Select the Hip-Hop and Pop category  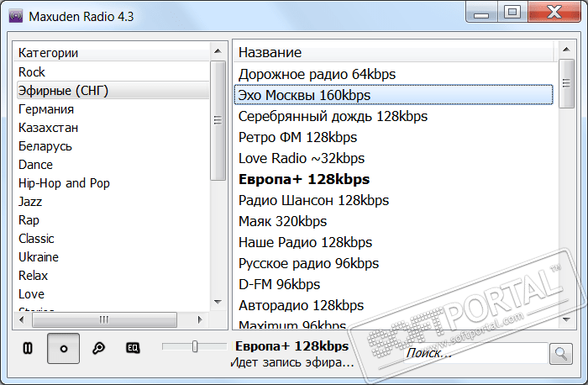click(113, 183)
